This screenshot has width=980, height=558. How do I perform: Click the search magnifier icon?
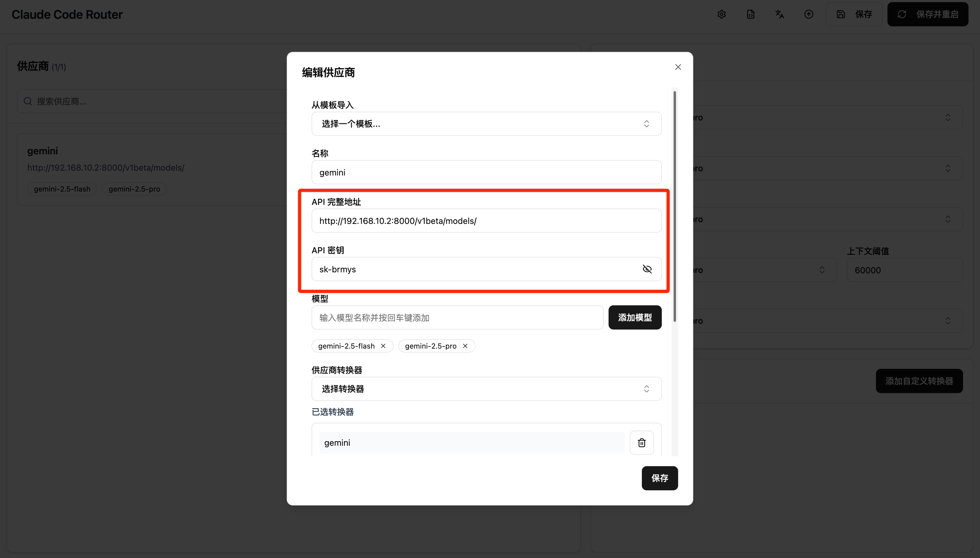(28, 101)
